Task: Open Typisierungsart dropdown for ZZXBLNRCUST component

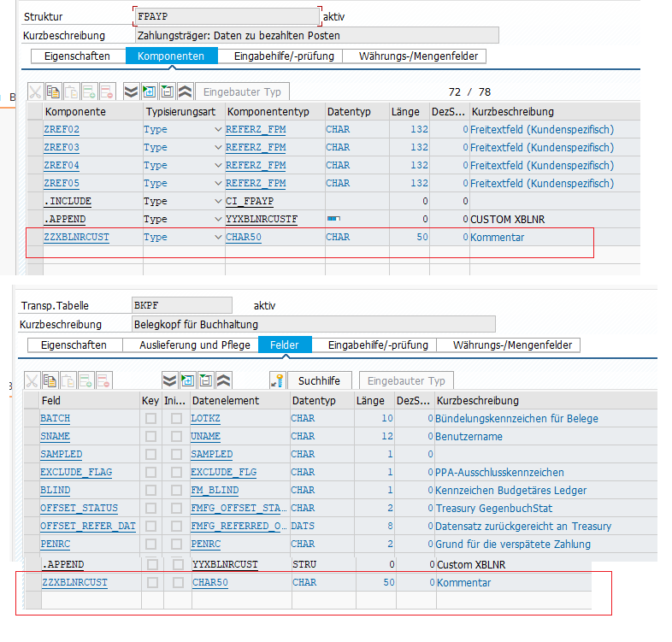Action: pos(218,238)
